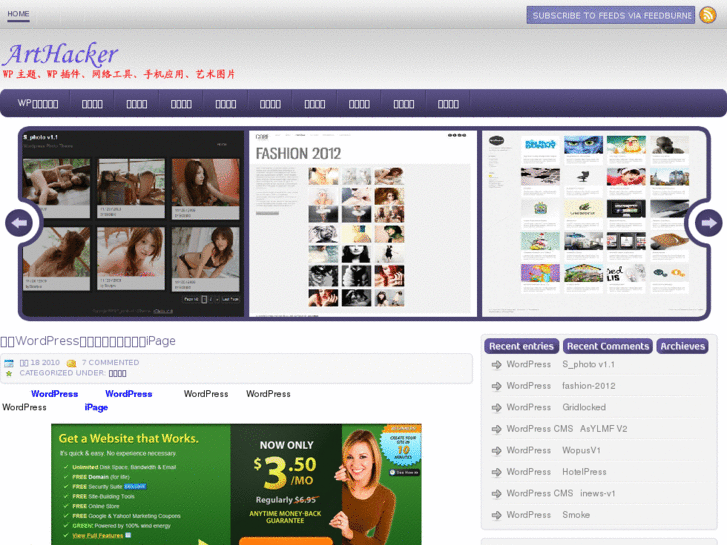727x545 pixels.
Task: Open the 7 COMMENTED link
Action: pos(110,362)
